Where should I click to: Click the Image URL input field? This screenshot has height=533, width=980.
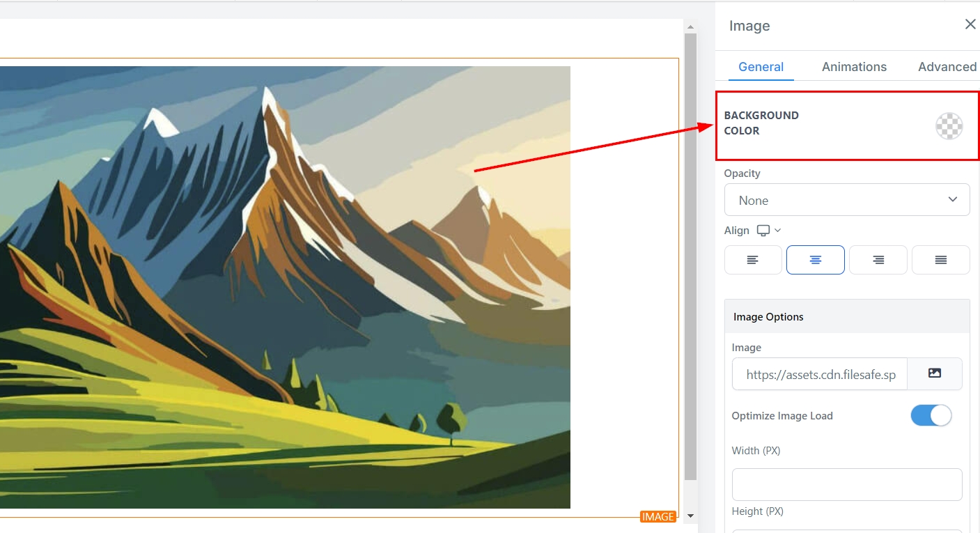click(x=820, y=374)
